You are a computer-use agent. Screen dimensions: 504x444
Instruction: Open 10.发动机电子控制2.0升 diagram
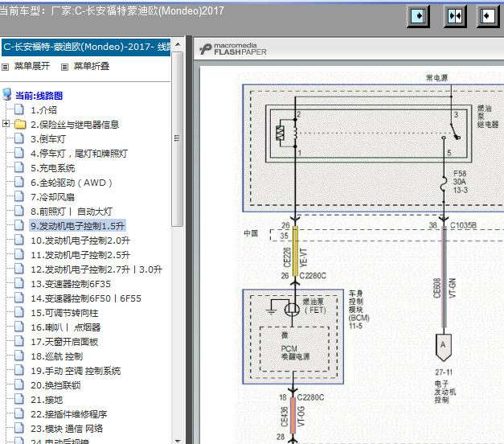point(80,240)
